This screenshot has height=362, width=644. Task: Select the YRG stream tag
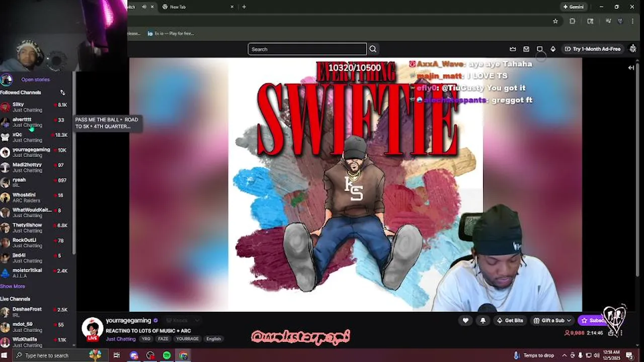(x=146, y=339)
